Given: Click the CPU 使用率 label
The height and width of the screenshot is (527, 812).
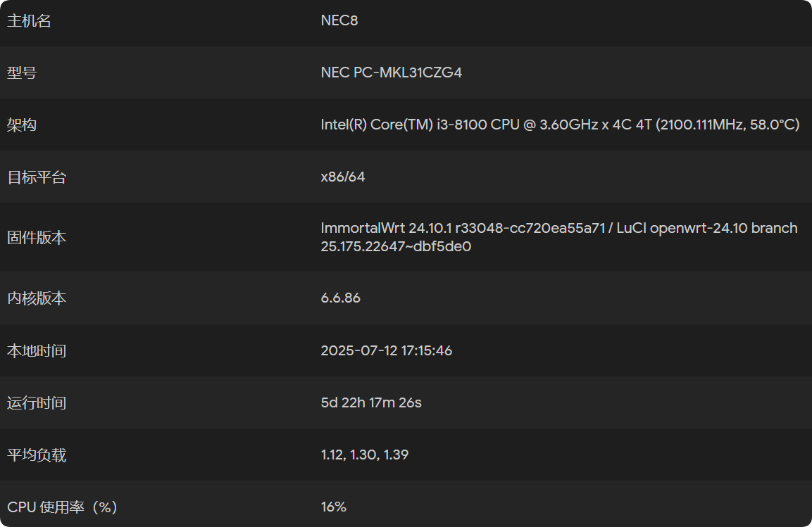Looking at the screenshot, I should (x=62, y=507).
